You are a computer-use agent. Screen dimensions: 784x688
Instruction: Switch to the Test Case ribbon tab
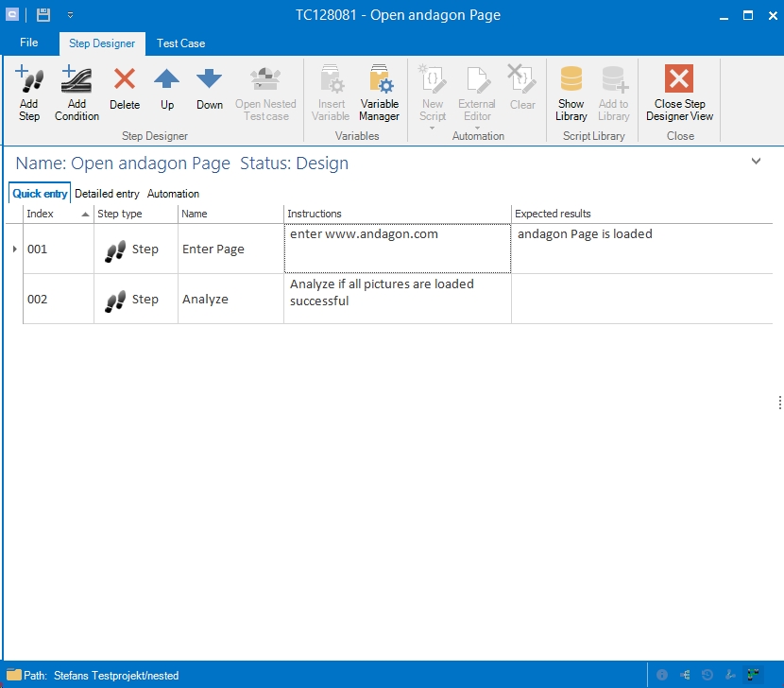pyautogui.click(x=180, y=43)
